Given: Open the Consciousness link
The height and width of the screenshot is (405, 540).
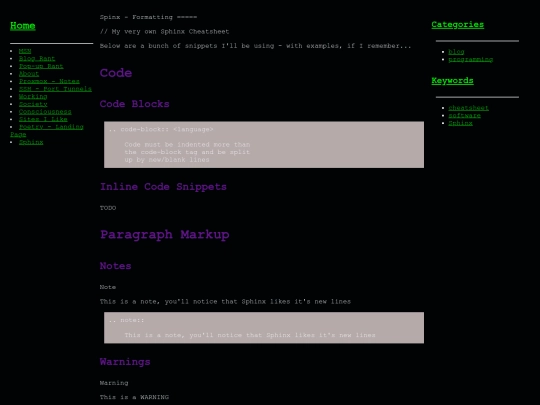Looking at the screenshot, I should click(45, 112).
